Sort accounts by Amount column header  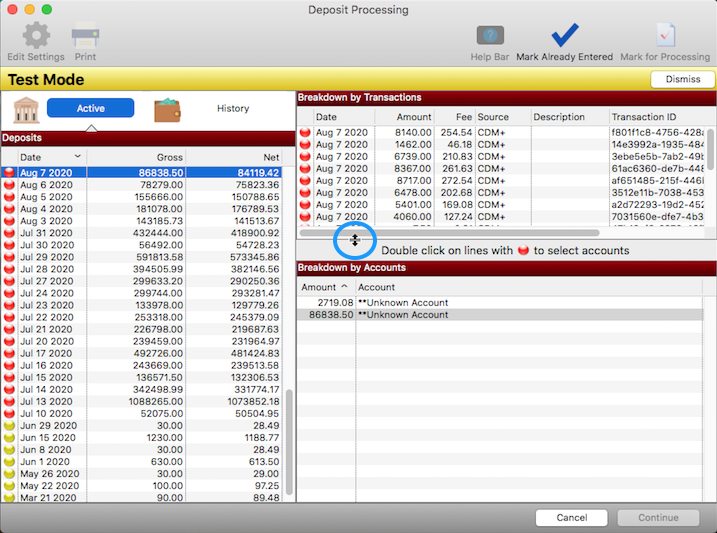pos(326,287)
